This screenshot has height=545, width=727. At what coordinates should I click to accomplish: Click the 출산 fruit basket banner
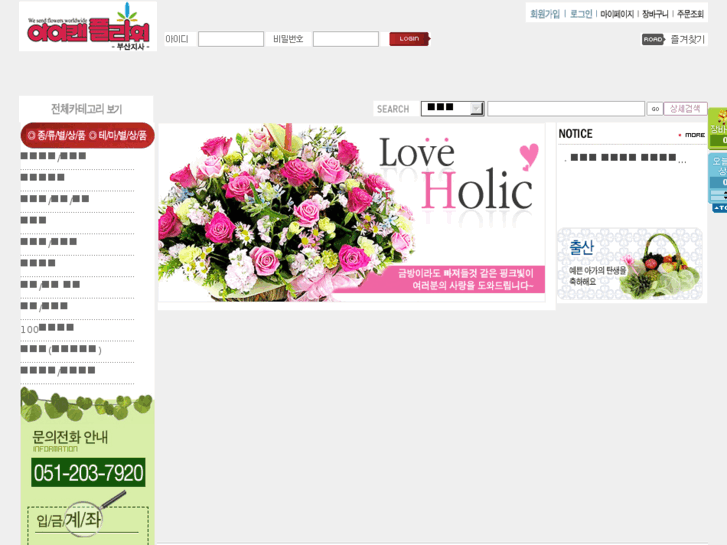(630, 263)
